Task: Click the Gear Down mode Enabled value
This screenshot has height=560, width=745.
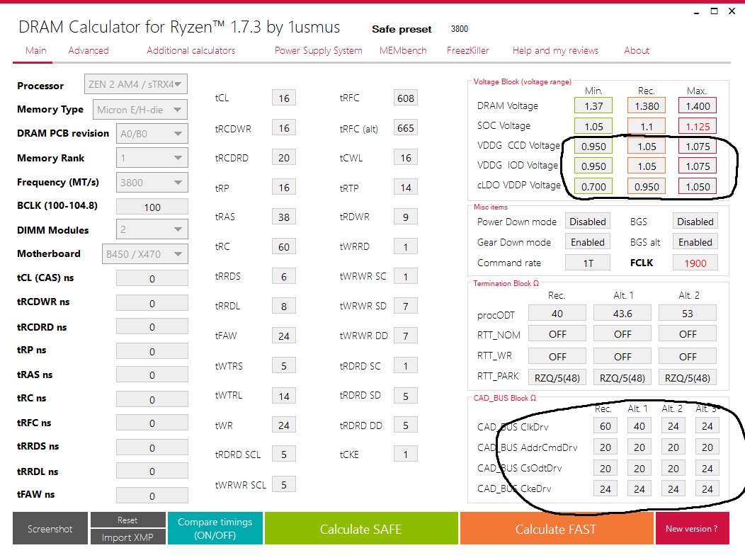Action: pos(588,242)
